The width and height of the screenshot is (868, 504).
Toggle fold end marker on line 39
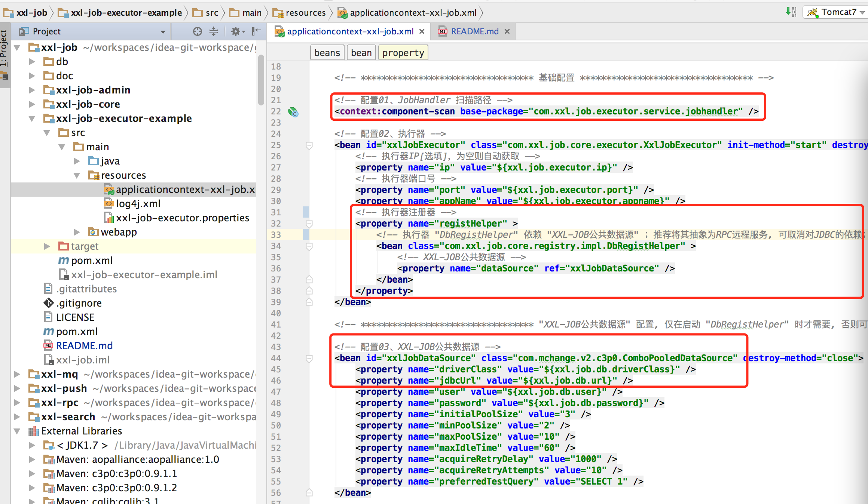tap(309, 302)
